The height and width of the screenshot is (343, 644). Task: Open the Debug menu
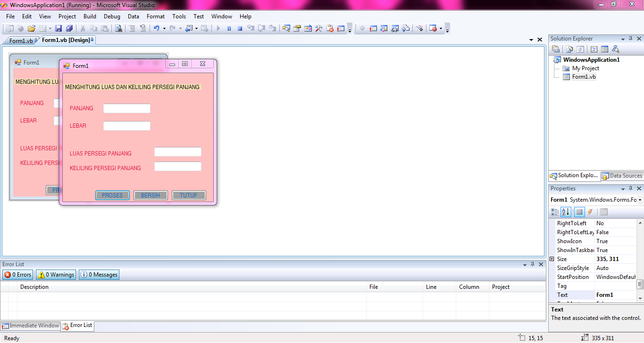112,16
